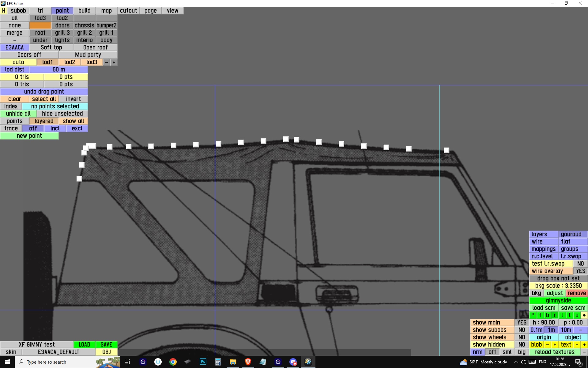Viewport: 588px width, 368px height.
Task: Select the left view 'l' button
Action: 562,315
